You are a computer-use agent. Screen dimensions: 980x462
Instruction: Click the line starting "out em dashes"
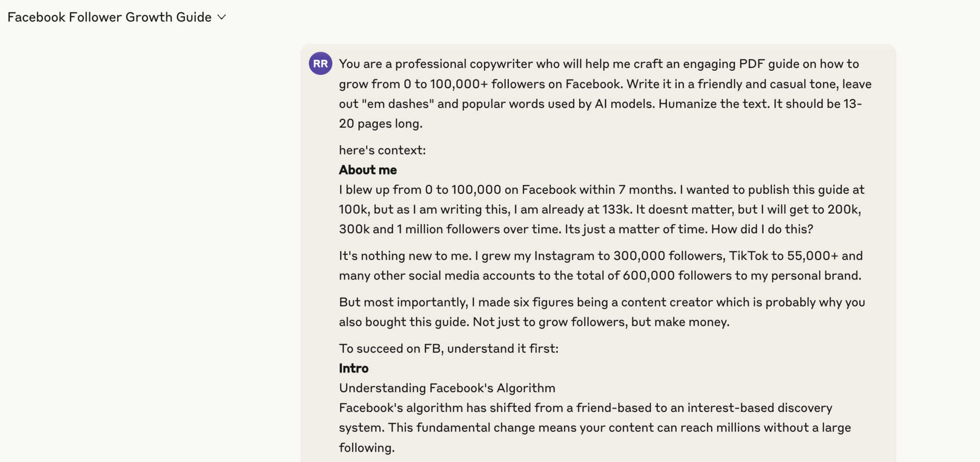tap(600, 104)
